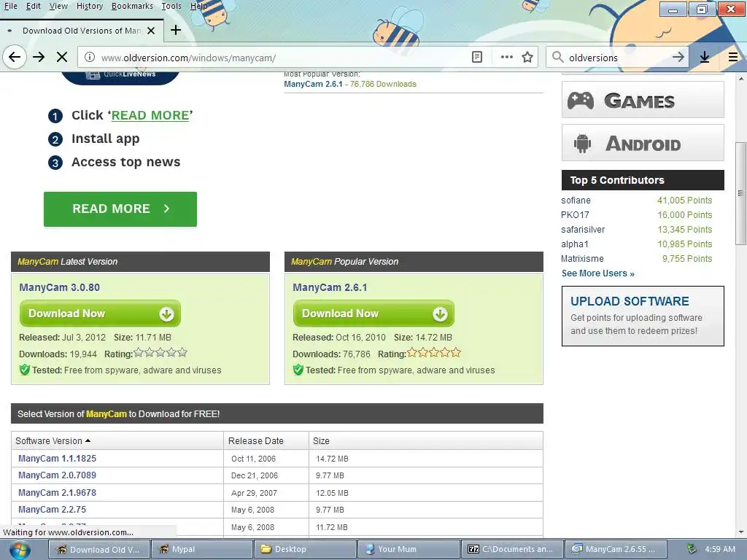
Task: Stop loading the page
Action: pyautogui.click(x=62, y=58)
